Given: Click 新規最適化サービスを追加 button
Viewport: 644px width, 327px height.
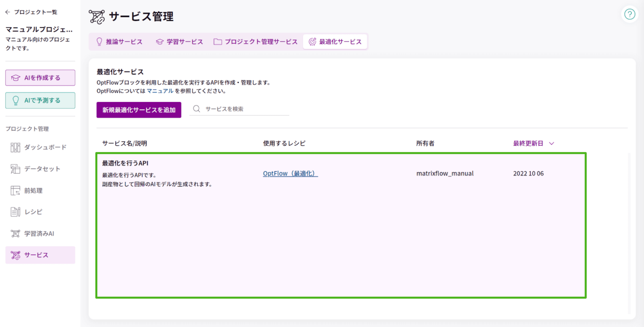Looking at the screenshot, I should click(x=139, y=110).
